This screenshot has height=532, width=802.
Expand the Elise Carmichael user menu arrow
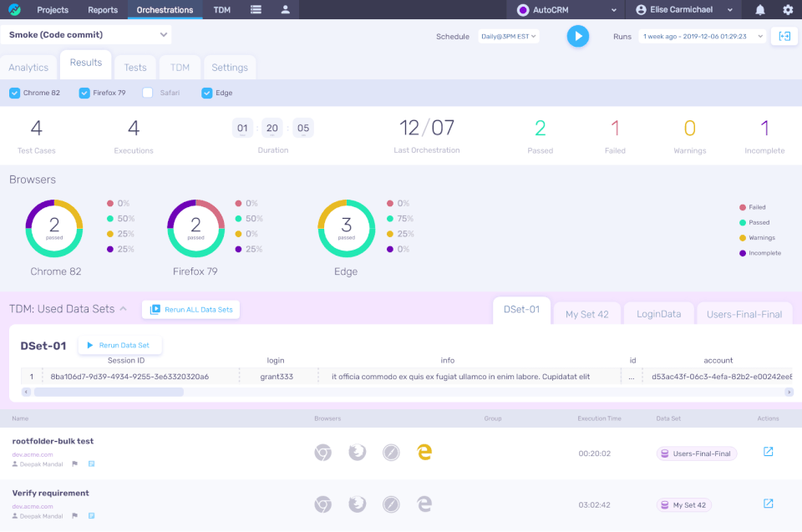click(x=730, y=10)
